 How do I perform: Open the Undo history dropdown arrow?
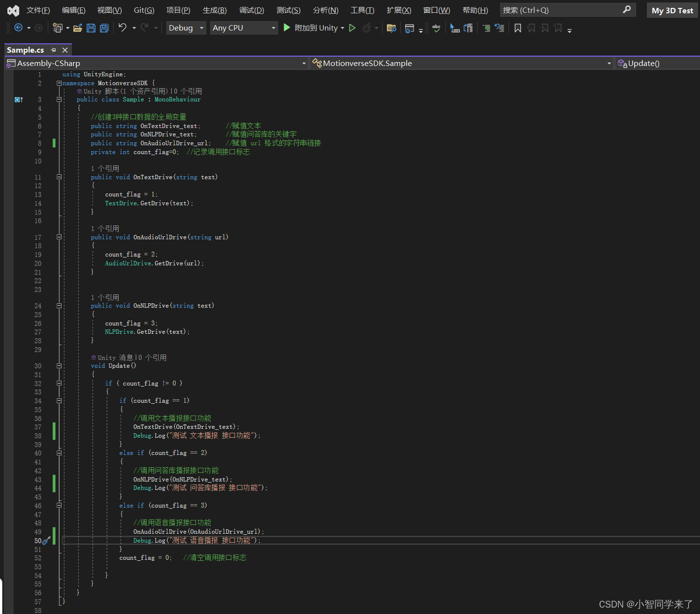(x=134, y=28)
